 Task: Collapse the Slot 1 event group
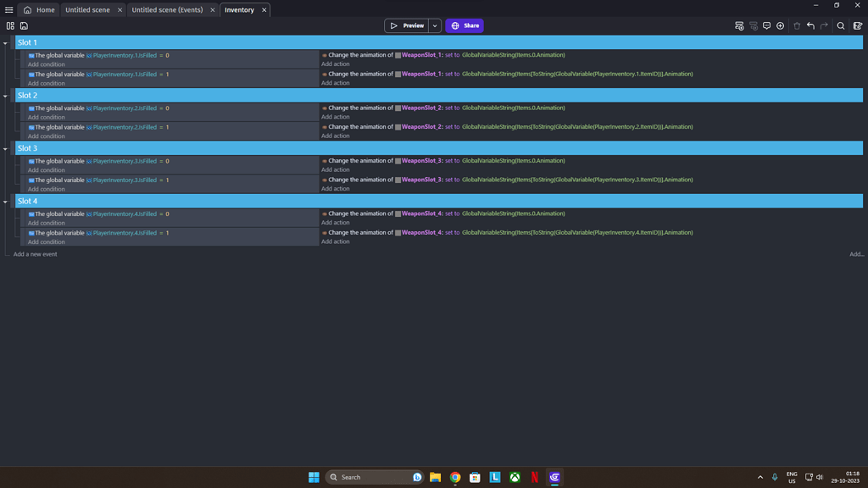tap(5, 42)
